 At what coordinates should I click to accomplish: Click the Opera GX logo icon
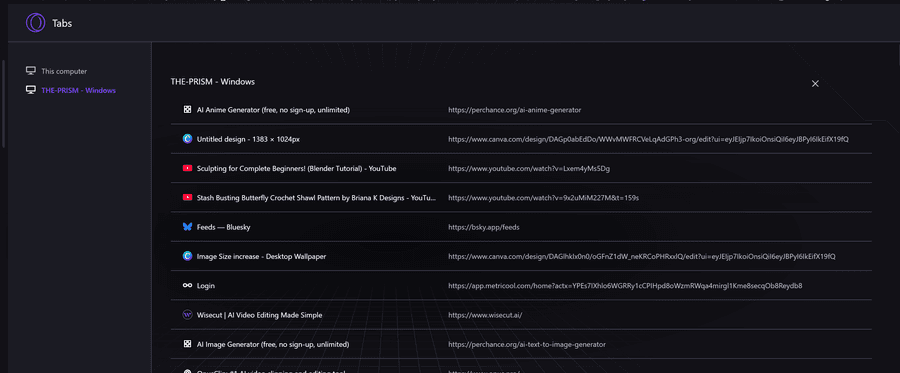point(35,23)
